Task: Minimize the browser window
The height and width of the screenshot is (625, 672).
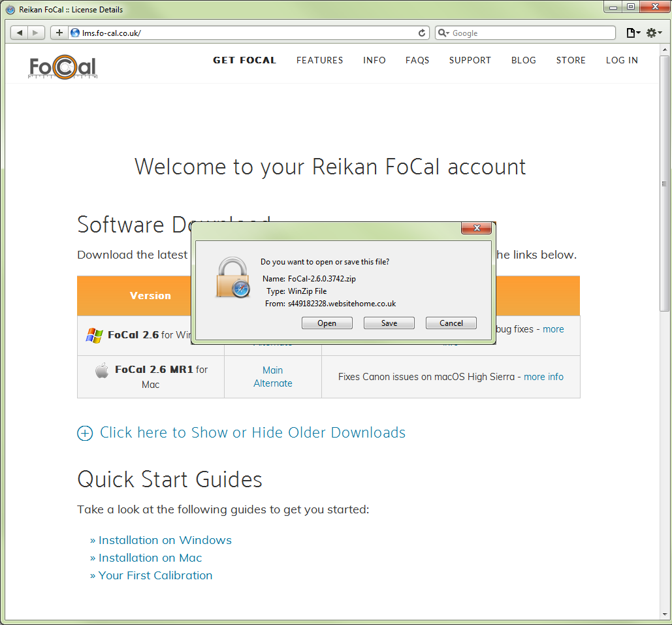Action: (x=613, y=7)
